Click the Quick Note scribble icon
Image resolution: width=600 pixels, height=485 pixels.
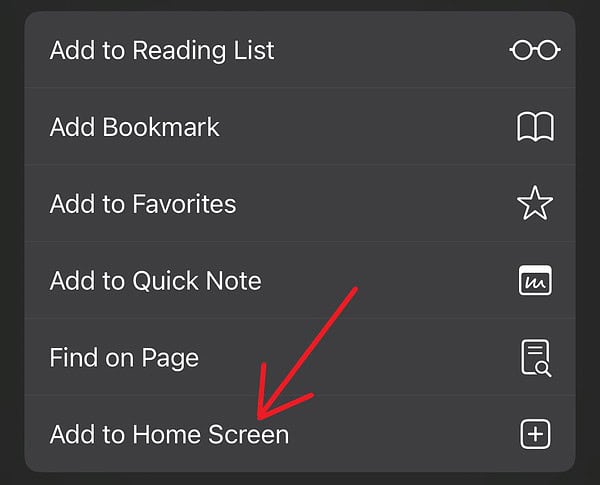tap(535, 280)
